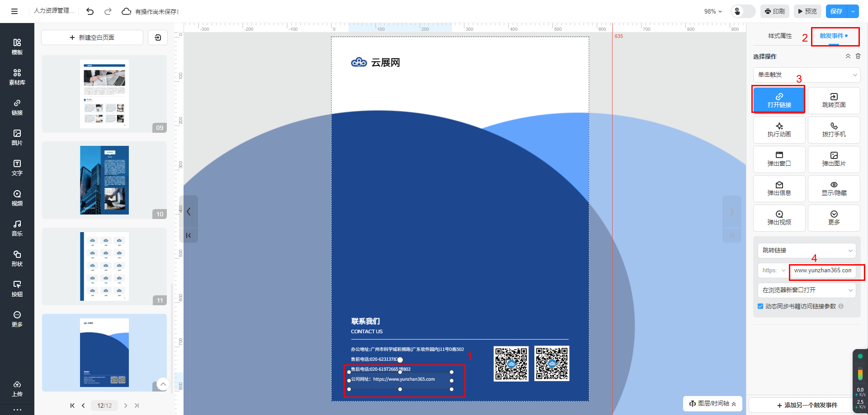Image resolution: width=868 pixels, height=415 pixels.
Task: Open the 音乐 music panel
Action: 17,228
